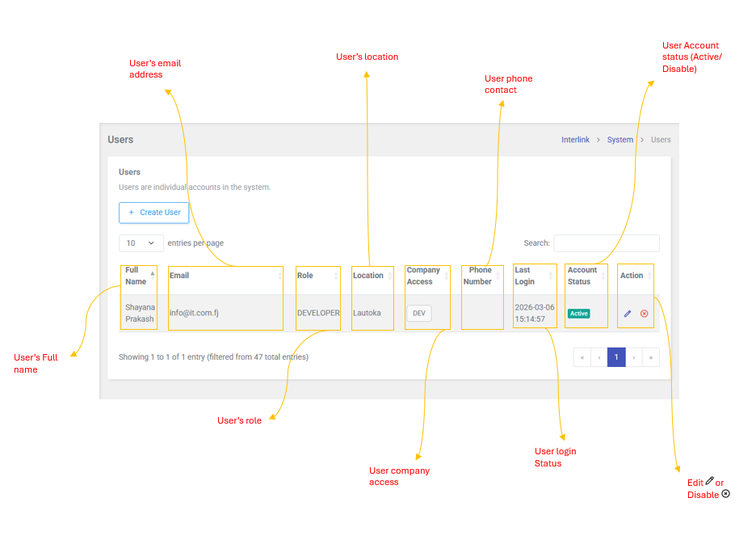Viewport: 756px width, 536px height.
Task: Click the red disable icon in the Action column
Action: [x=644, y=314]
